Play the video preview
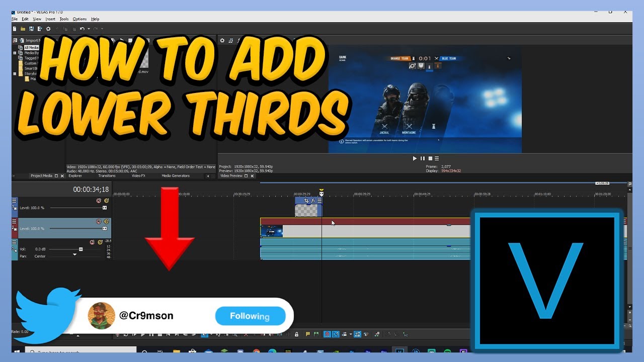The height and width of the screenshot is (362, 644). (x=415, y=158)
